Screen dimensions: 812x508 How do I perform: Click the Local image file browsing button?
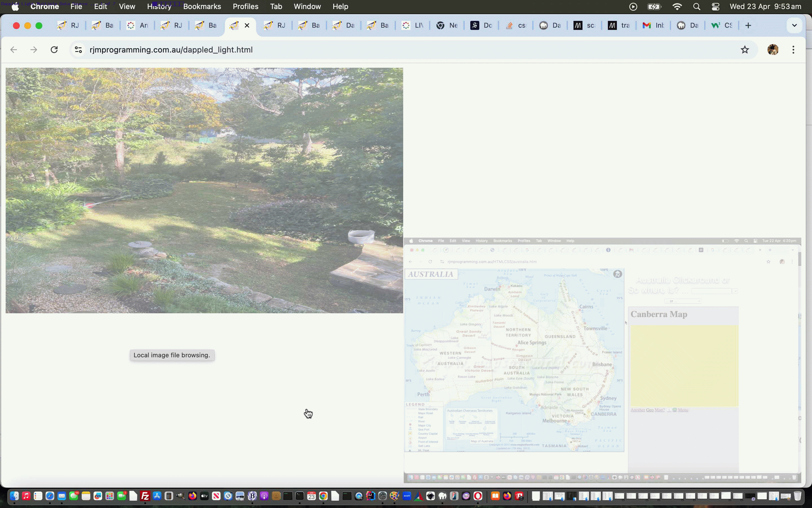[172, 356]
